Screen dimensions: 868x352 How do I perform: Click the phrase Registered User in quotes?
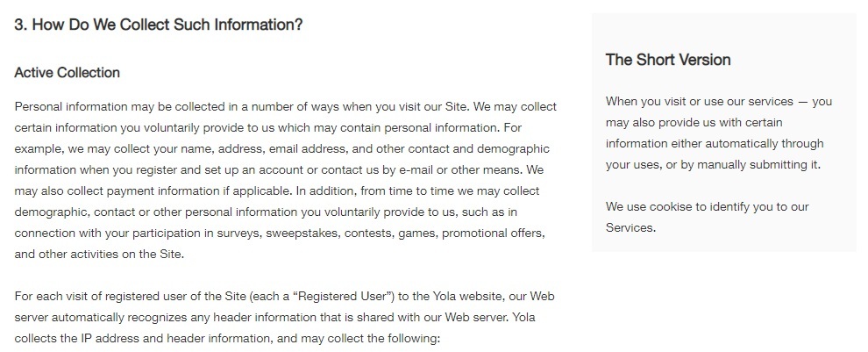343,297
